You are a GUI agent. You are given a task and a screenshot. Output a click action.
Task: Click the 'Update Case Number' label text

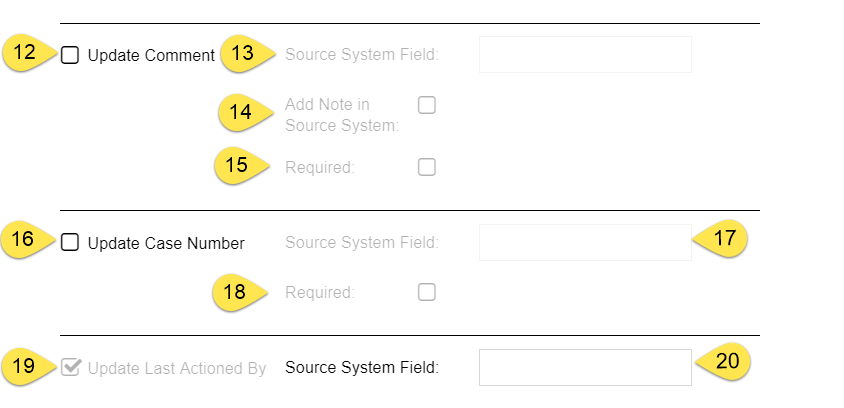point(166,243)
